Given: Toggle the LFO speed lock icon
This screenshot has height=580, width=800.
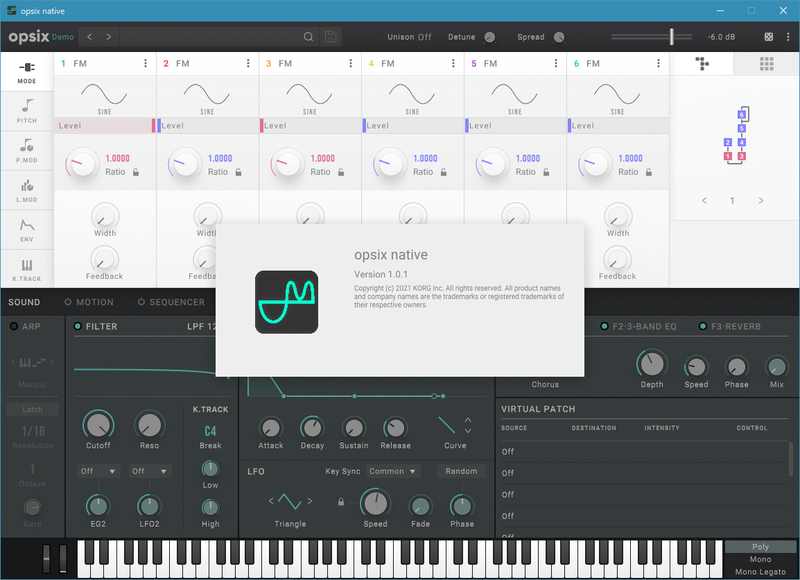Looking at the screenshot, I should tap(341, 502).
